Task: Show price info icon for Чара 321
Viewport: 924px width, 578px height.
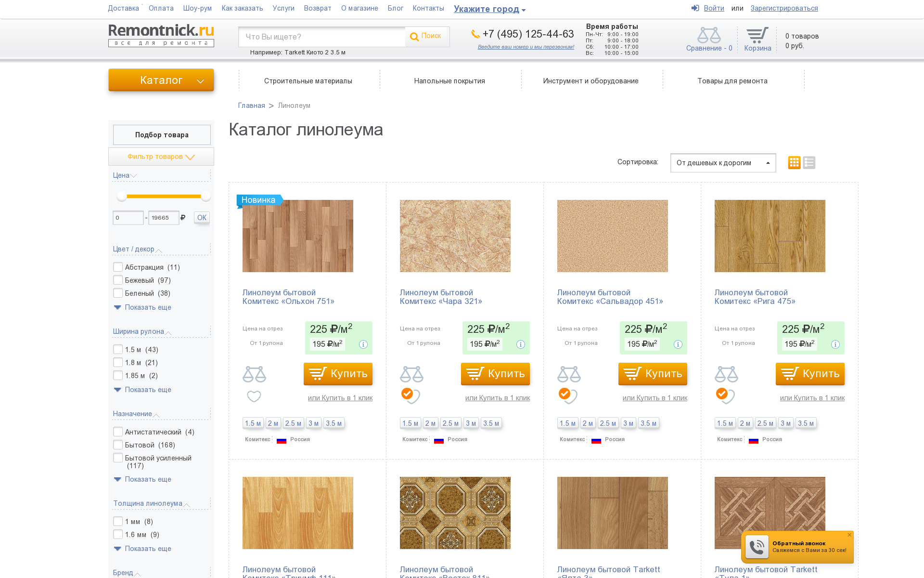Action: [x=521, y=344]
